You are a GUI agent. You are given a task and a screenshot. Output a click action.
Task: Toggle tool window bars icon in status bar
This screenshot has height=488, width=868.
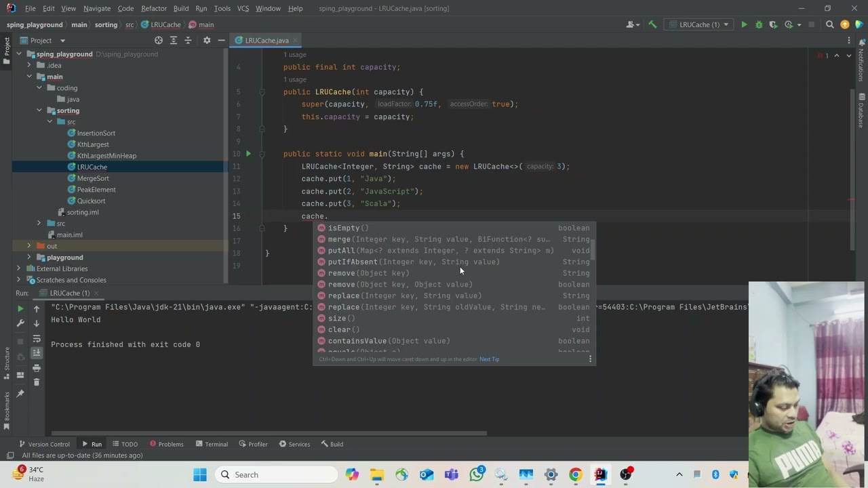click(x=9, y=455)
